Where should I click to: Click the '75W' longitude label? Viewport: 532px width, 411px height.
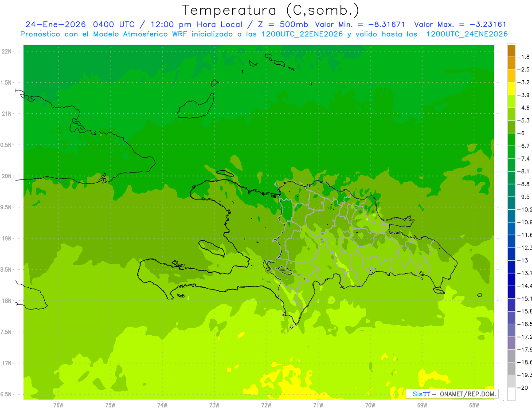[110, 405]
